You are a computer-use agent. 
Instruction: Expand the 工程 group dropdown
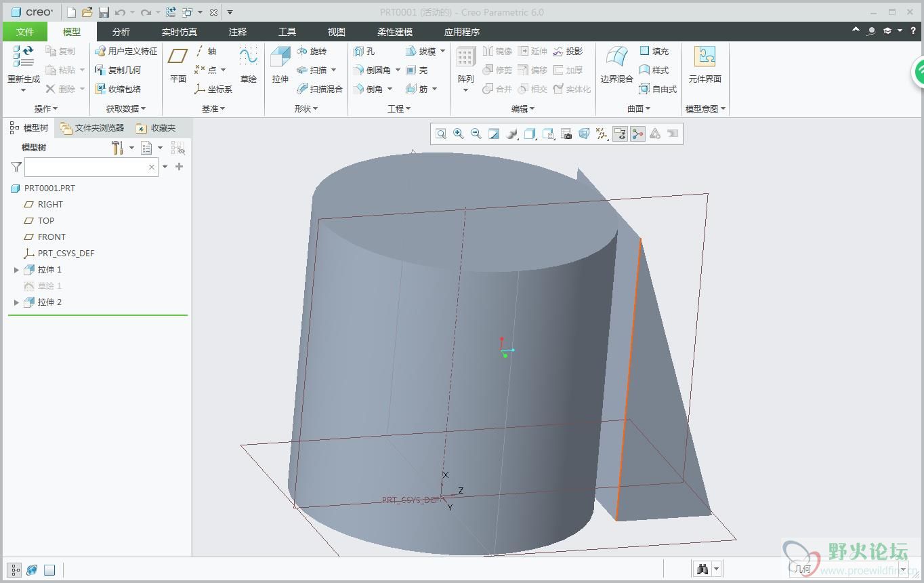(399, 108)
